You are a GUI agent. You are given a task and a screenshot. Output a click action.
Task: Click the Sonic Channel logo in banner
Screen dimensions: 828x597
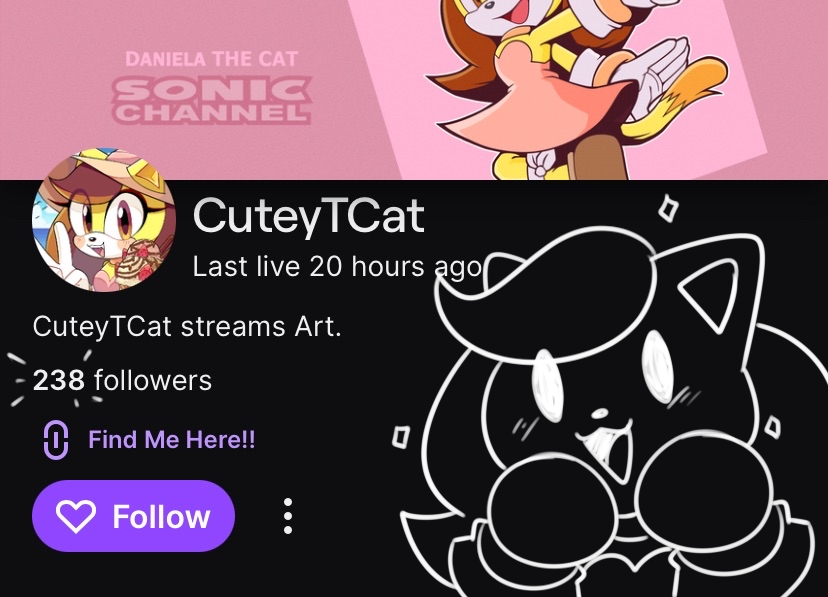[x=212, y=100]
